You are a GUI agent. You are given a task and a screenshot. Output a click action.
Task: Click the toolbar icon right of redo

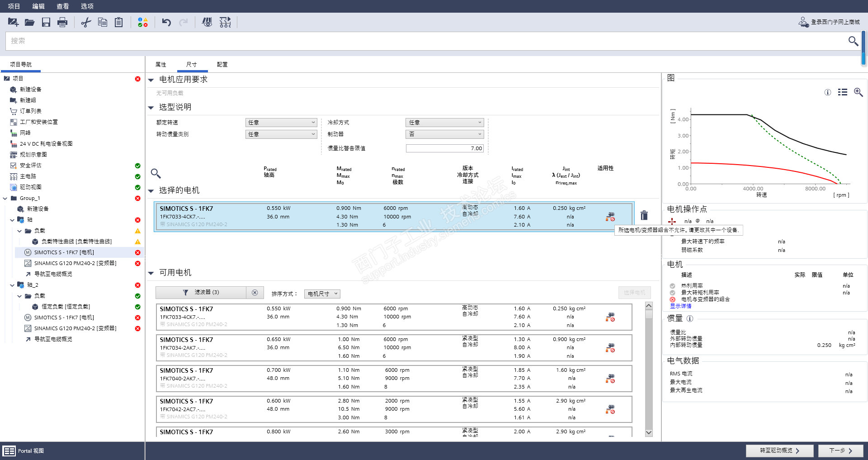click(x=207, y=22)
